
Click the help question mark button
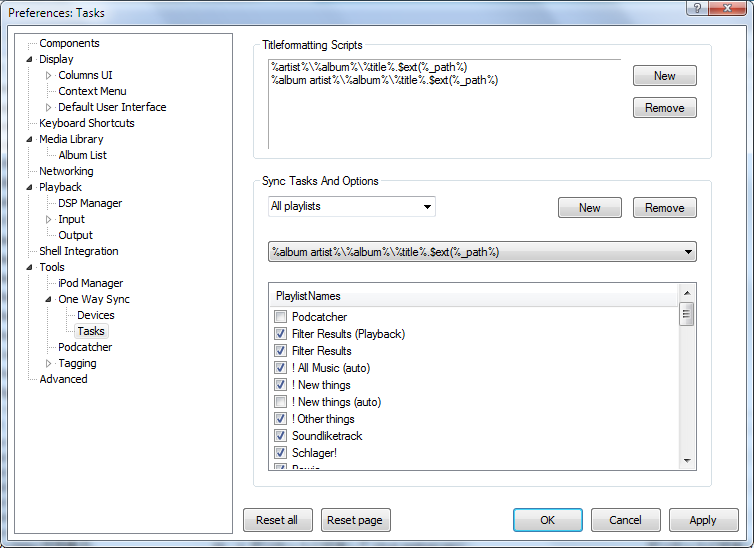(x=692, y=10)
